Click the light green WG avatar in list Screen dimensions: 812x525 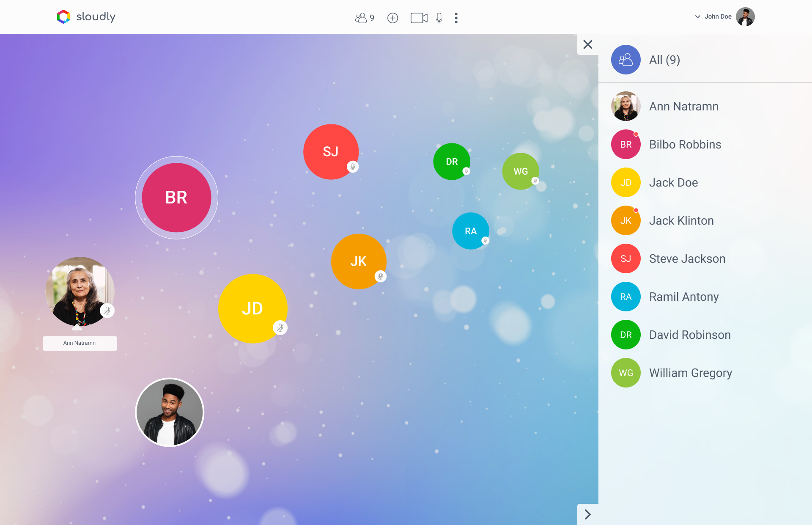(626, 373)
